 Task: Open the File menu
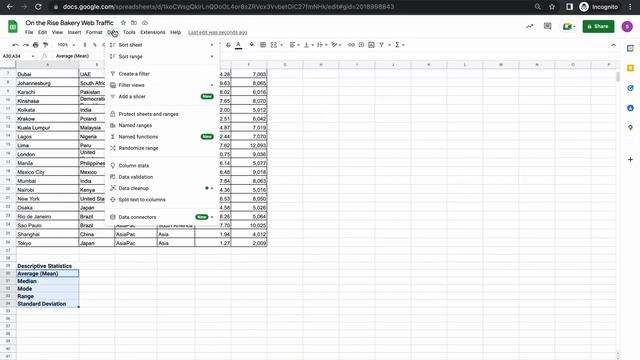tap(29, 32)
